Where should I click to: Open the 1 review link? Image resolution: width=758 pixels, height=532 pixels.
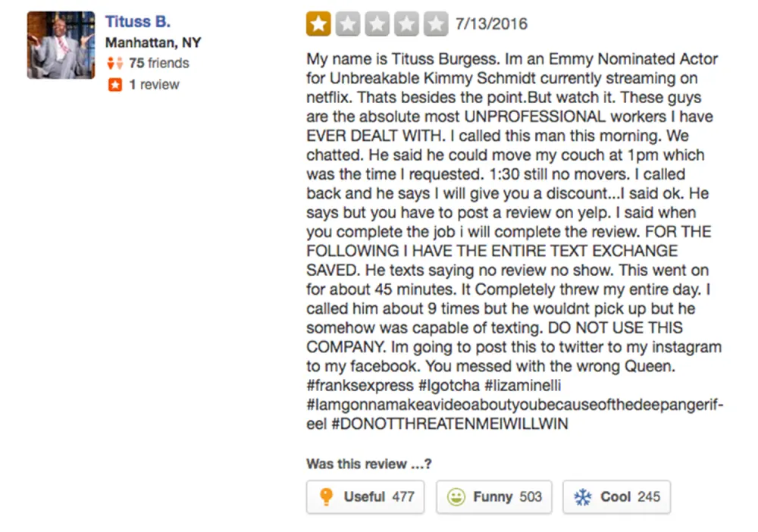pyautogui.click(x=154, y=85)
